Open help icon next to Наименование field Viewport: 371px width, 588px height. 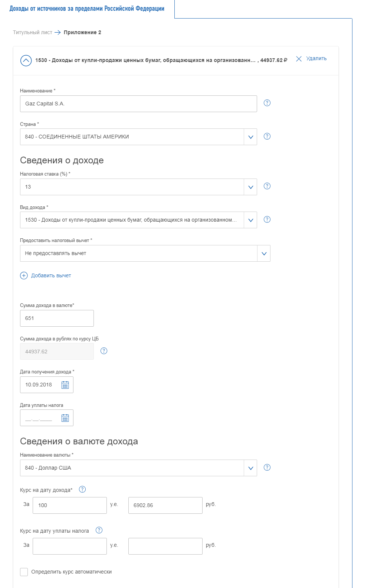pos(267,103)
